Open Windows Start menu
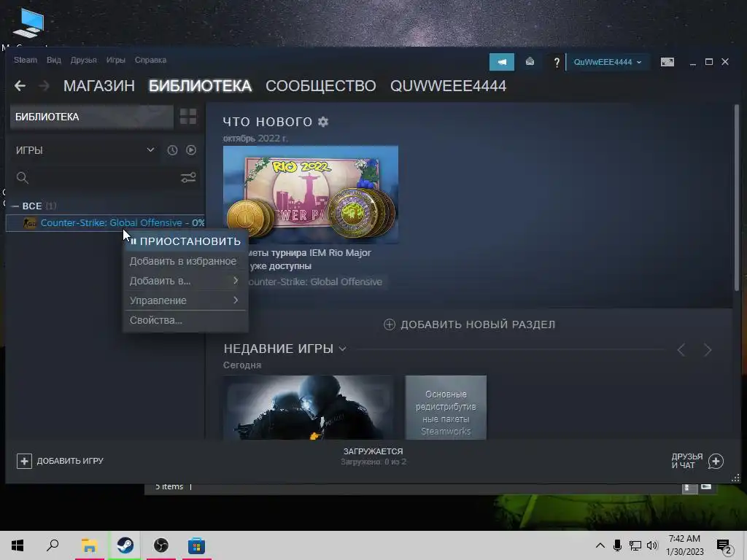Screen dimensions: 747x560 pos(18,545)
